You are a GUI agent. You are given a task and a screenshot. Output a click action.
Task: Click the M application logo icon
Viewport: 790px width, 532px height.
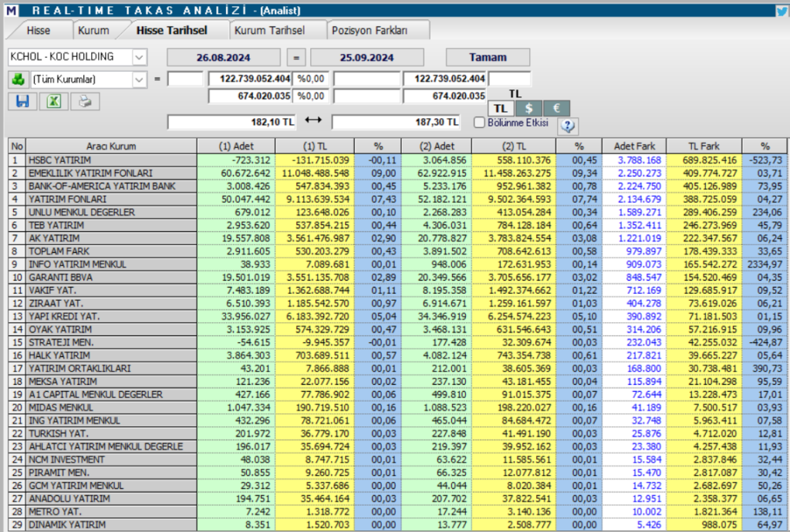tap(11, 10)
